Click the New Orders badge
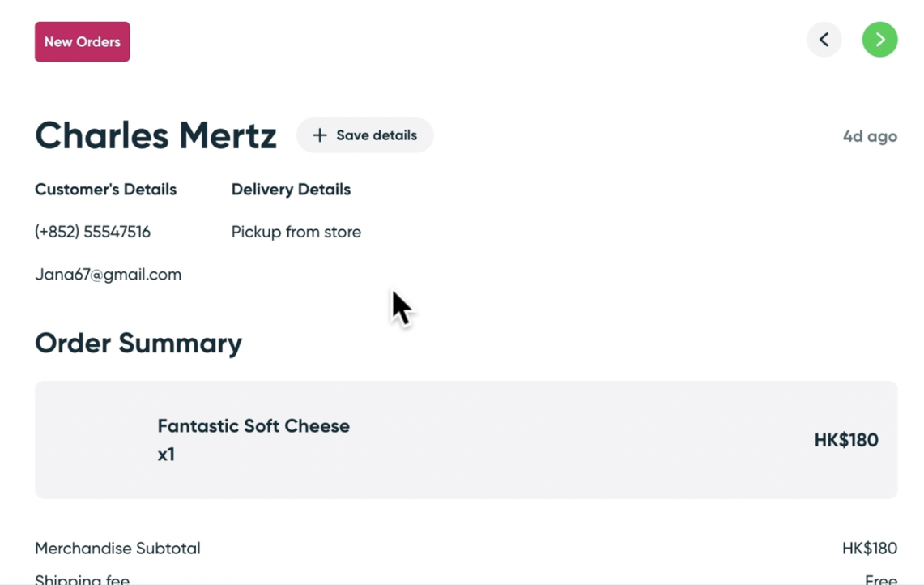The height and width of the screenshot is (585, 924). (82, 42)
